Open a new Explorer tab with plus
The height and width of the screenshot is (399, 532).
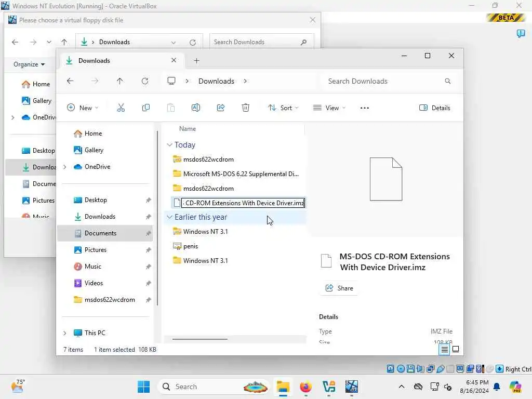tap(196, 61)
